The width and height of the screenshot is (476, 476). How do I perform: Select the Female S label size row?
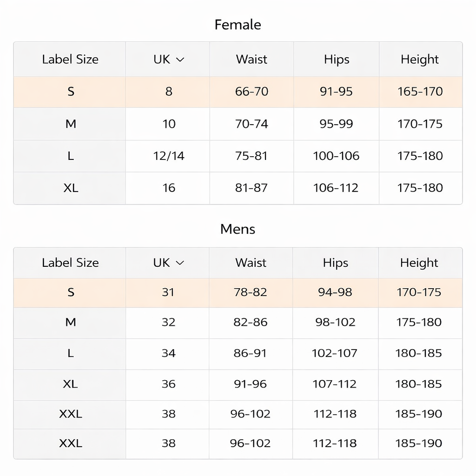click(x=238, y=92)
